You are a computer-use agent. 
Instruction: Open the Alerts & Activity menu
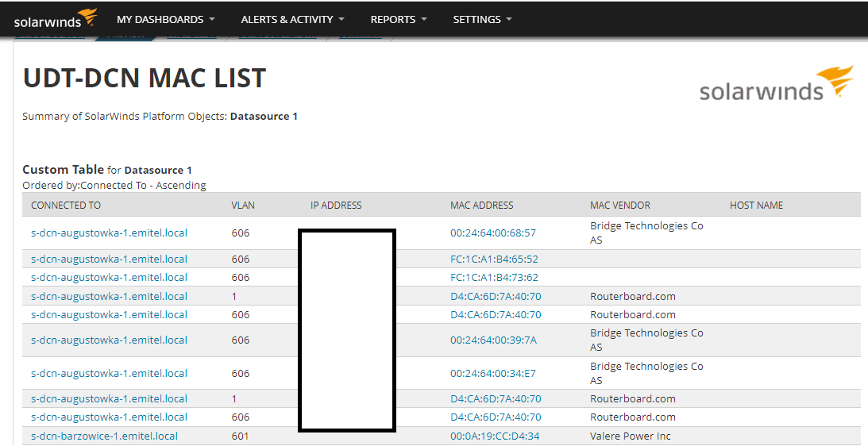pos(293,19)
